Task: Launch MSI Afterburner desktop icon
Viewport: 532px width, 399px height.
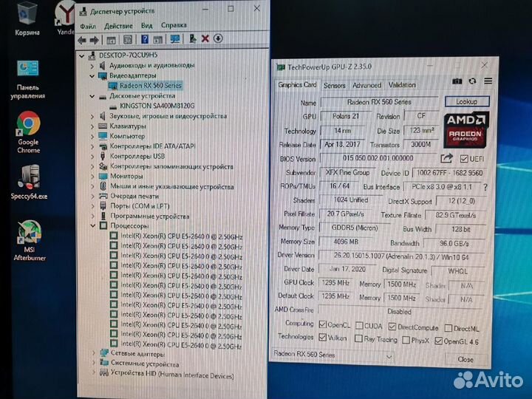Action: 30,240
